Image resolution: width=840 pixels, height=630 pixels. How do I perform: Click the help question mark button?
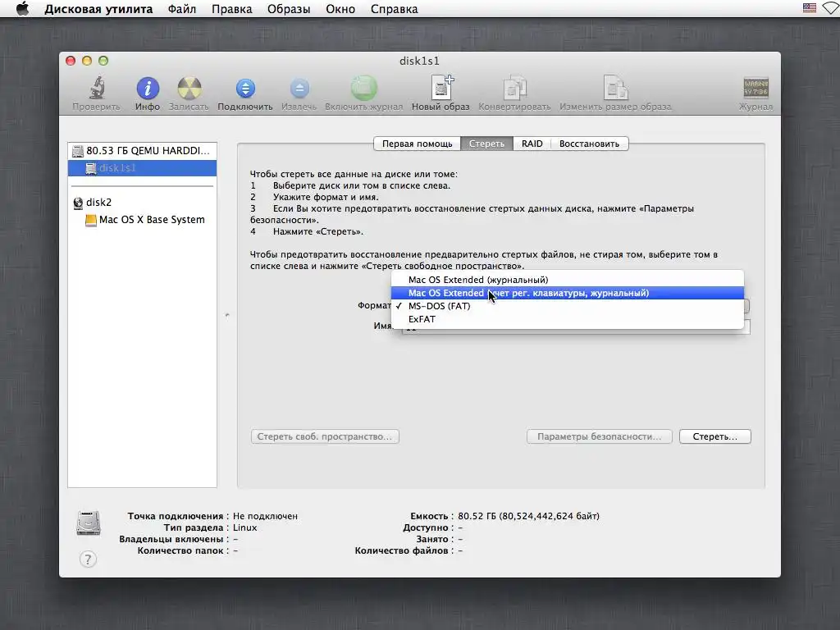[88, 559]
